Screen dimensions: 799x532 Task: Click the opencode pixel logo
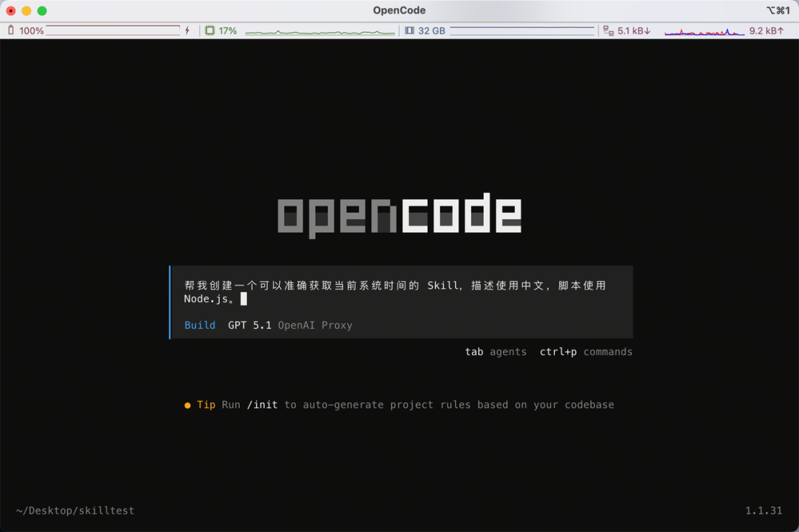point(399,215)
